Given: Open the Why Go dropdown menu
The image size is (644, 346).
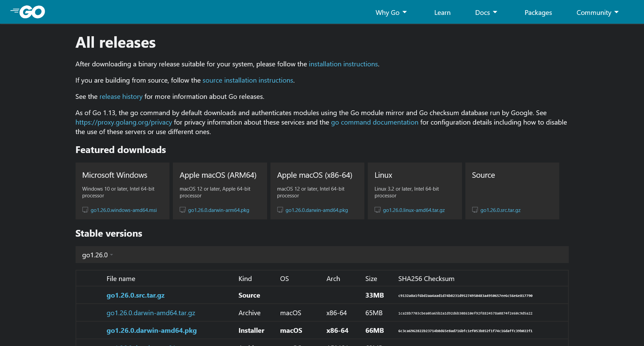Looking at the screenshot, I should pos(391,13).
